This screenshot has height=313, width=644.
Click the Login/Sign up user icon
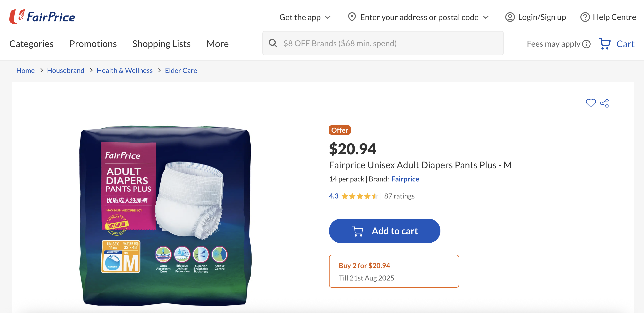(x=510, y=17)
